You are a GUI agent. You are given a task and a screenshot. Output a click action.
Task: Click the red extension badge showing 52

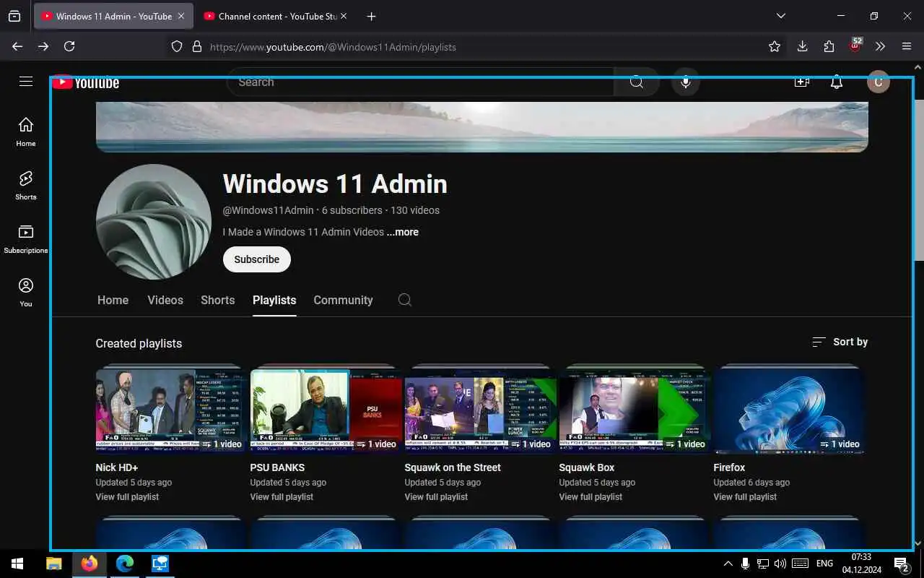pyautogui.click(x=855, y=46)
